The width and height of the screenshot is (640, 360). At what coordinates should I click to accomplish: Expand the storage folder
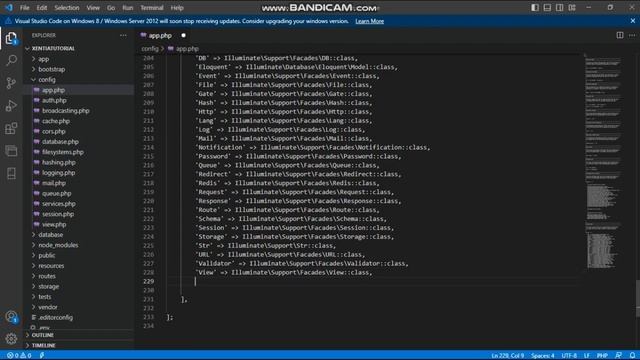click(49, 287)
